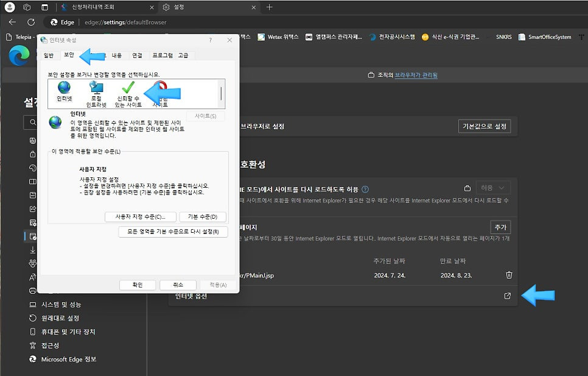The width and height of the screenshot is (588, 376).
Task: Click the 추가 button for IE mode pages
Action: point(500,227)
